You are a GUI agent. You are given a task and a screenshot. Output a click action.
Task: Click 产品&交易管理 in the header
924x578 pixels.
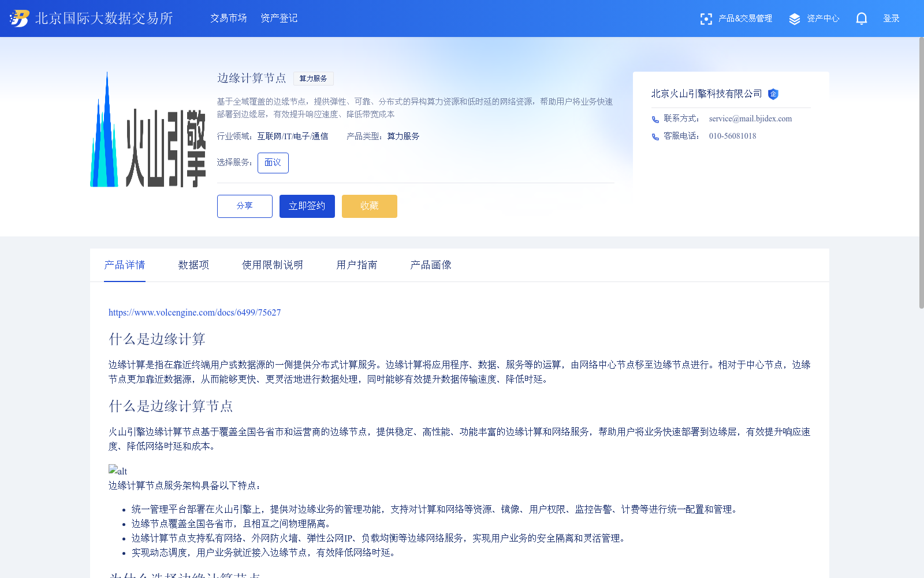(x=745, y=18)
